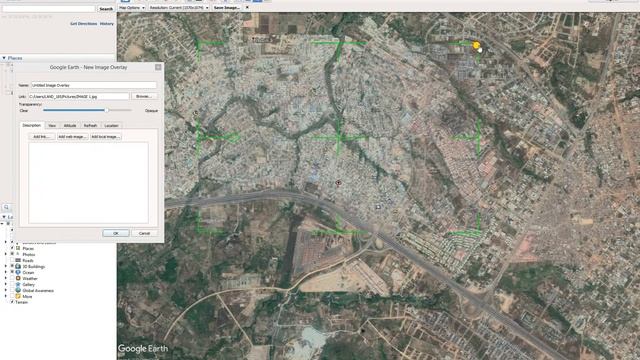The height and width of the screenshot is (360, 640).
Task: Open the Resolution dropdown
Action: tap(179, 8)
